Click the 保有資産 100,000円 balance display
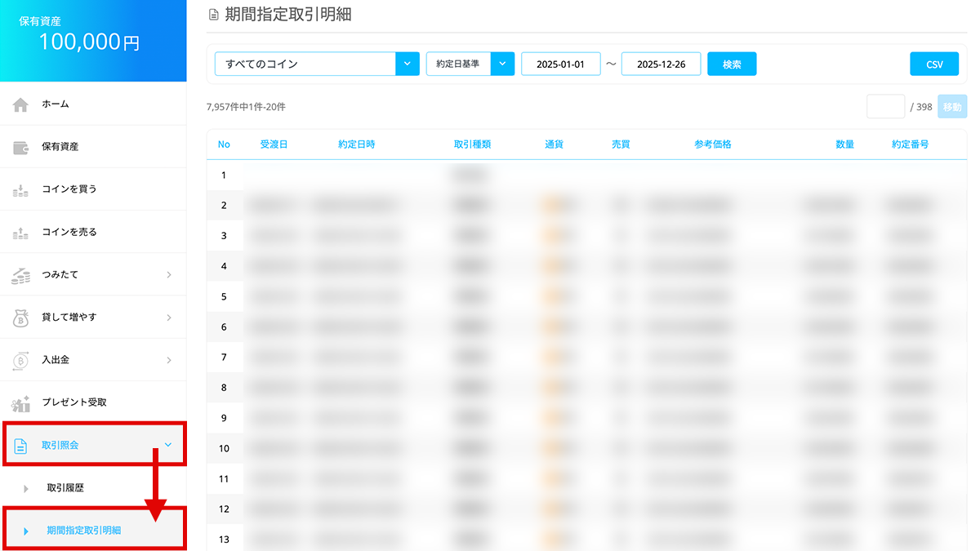Image resolution: width=980 pixels, height=551 pixels. click(93, 41)
